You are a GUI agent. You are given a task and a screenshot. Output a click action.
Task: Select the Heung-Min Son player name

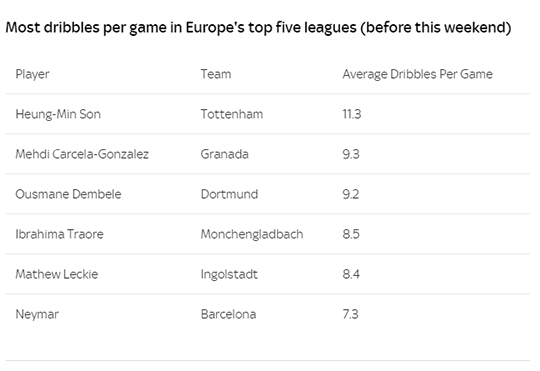58,114
